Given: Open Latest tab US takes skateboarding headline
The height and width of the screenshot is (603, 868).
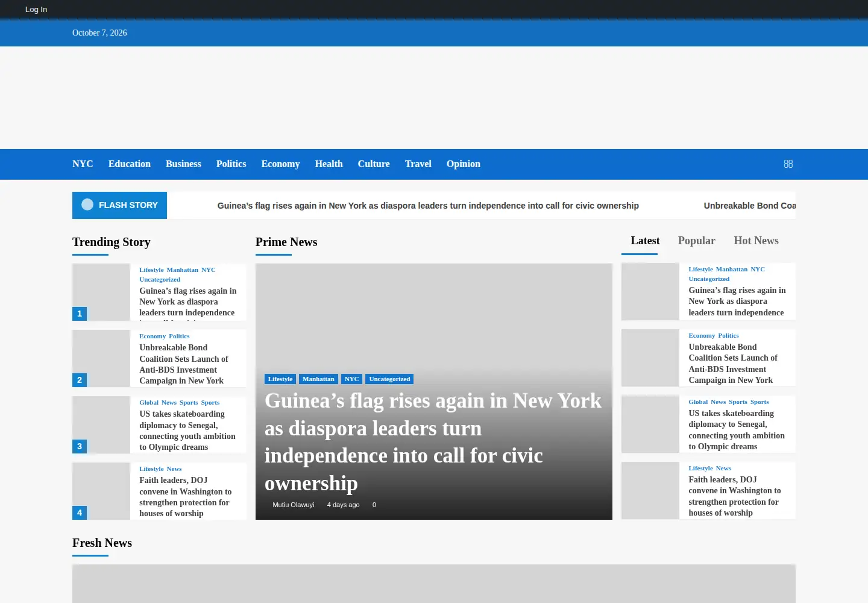Looking at the screenshot, I should tap(737, 430).
